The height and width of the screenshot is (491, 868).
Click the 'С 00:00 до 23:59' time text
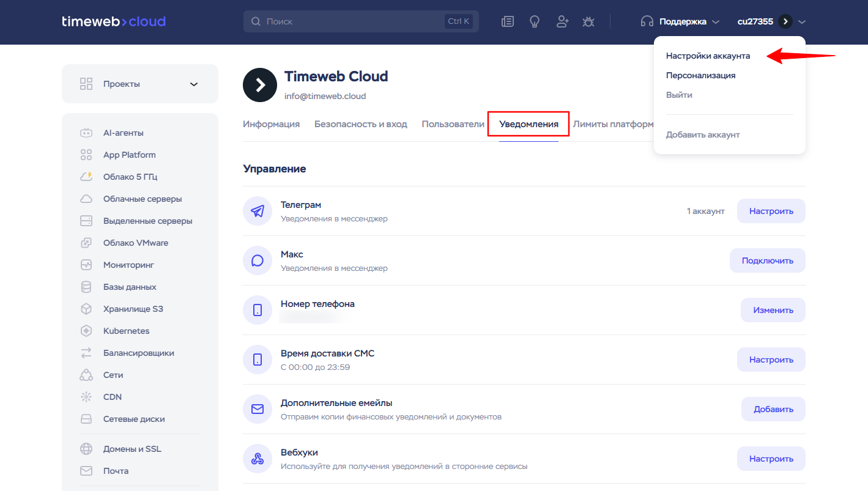[315, 367]
